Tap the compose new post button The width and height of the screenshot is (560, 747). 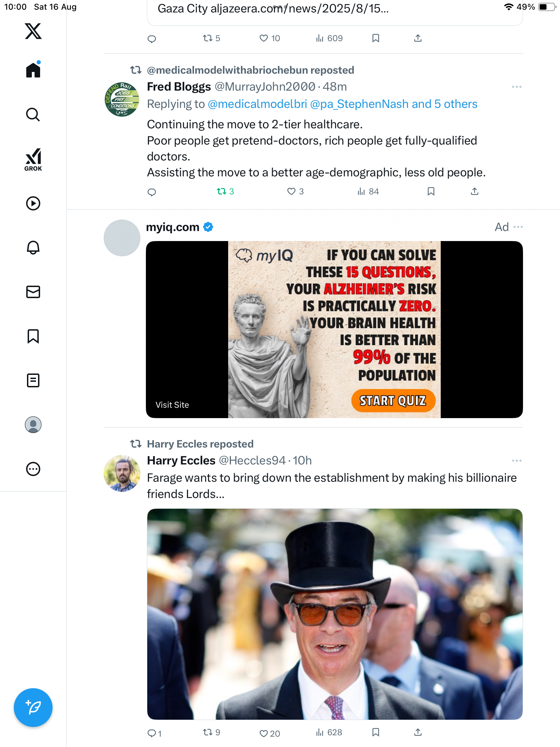click(33, 708)
